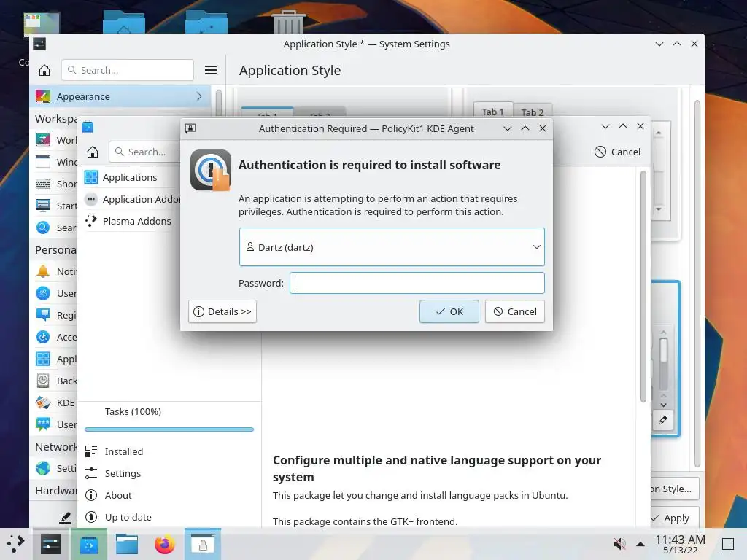Click the Search magnifier icon in sidebar
Viewport: 747px width, 560px height.
pos(43,227)
